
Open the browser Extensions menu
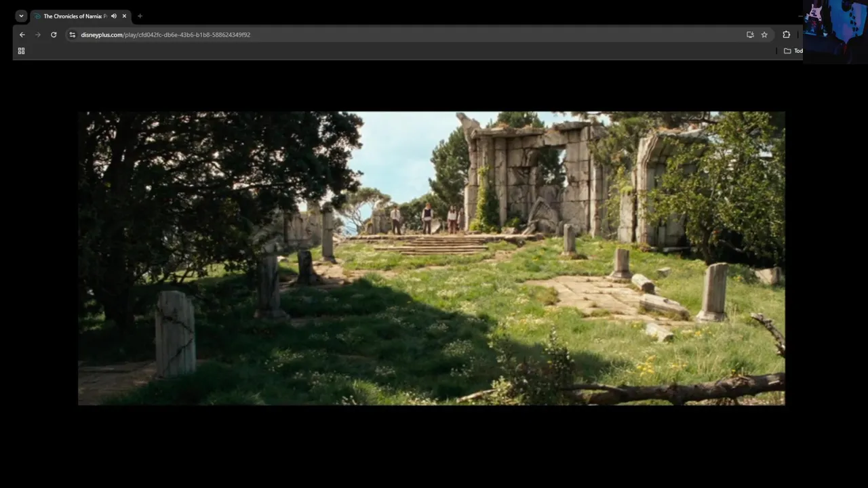(x=786, y=35)
